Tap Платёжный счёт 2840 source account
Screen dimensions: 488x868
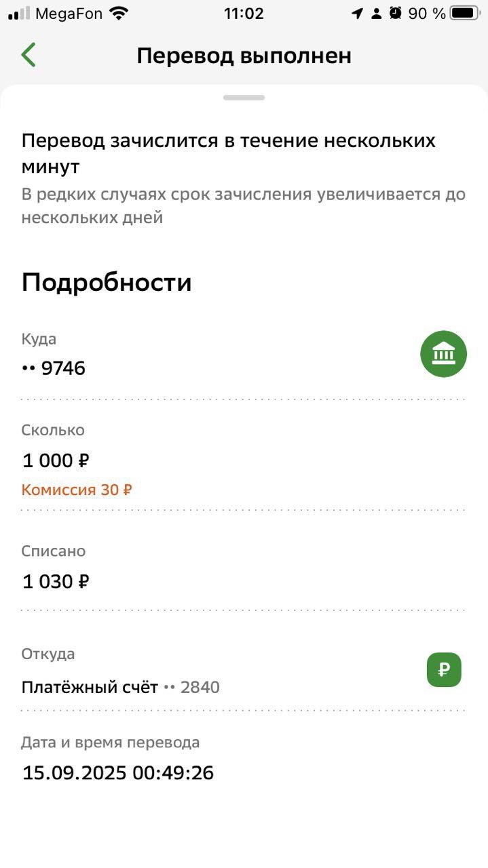[x=121, y=688]
